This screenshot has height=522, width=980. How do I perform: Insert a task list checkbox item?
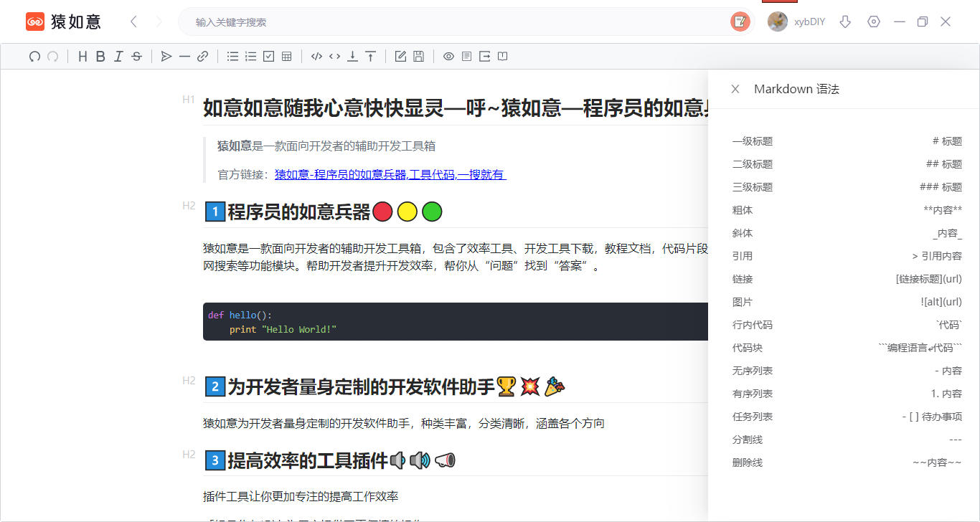tap(268, 57)
